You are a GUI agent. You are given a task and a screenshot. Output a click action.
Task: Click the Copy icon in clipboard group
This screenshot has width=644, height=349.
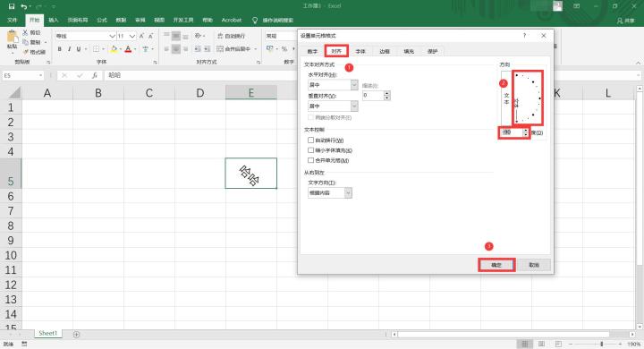point(25,42)
